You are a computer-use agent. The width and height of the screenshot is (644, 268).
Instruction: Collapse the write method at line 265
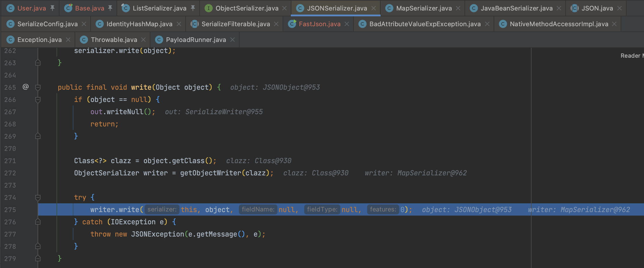click(x=38, y=87)
